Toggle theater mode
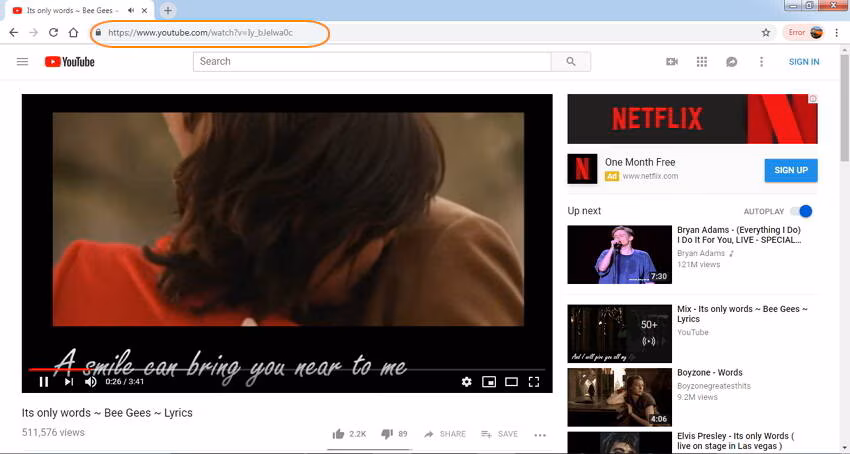 511,382
